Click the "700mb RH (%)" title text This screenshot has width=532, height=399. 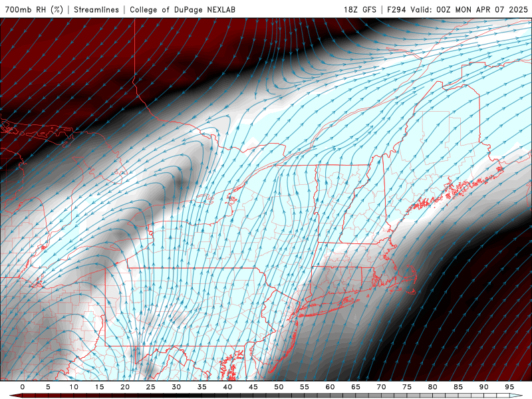point(34,9)
